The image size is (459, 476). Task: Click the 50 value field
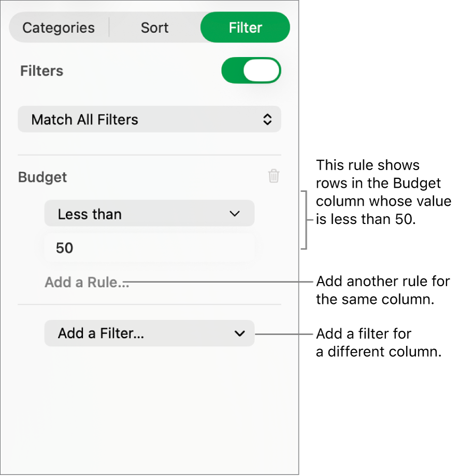(x=149, y=248)
